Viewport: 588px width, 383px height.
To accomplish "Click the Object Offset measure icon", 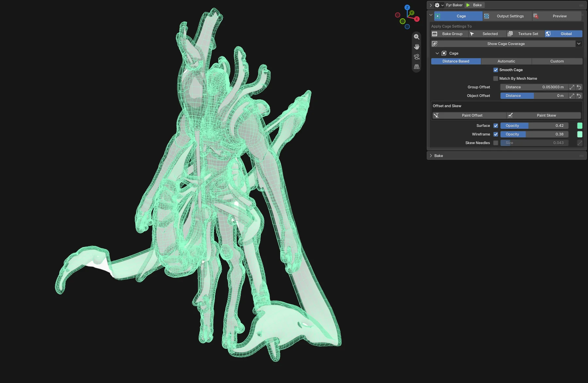I will 572,96.
